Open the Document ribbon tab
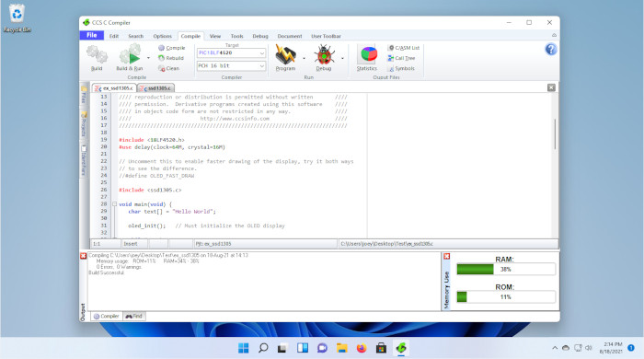 (x=290, y=36)
